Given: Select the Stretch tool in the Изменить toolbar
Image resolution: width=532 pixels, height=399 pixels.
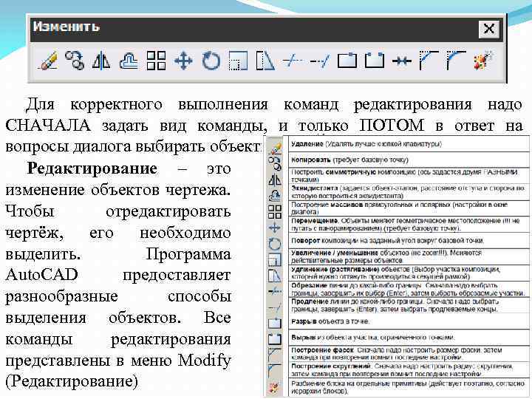Looking at the screenshot, I should (x=265, y=61).
